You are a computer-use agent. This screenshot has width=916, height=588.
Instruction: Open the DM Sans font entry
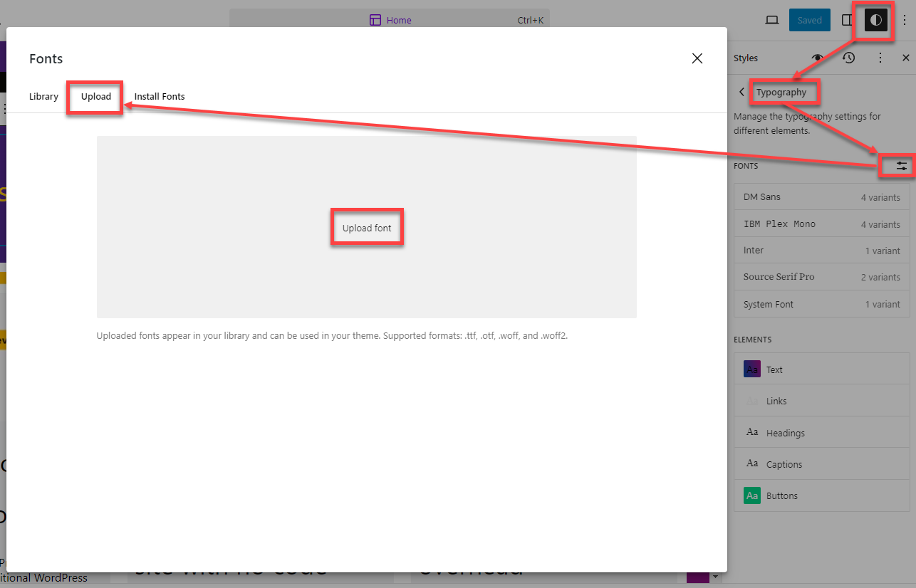click(821, 197)
